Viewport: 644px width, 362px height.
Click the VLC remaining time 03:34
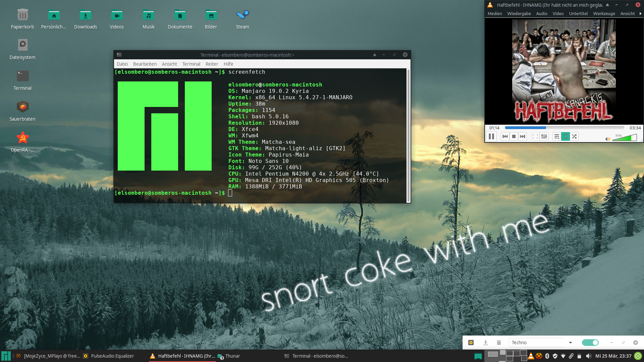click(635, 128)
